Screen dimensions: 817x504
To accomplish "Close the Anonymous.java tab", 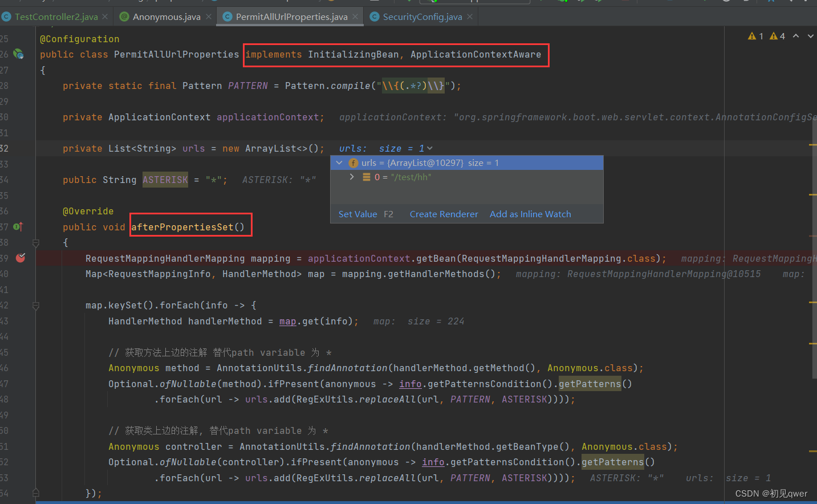I will tap(209, 17).
